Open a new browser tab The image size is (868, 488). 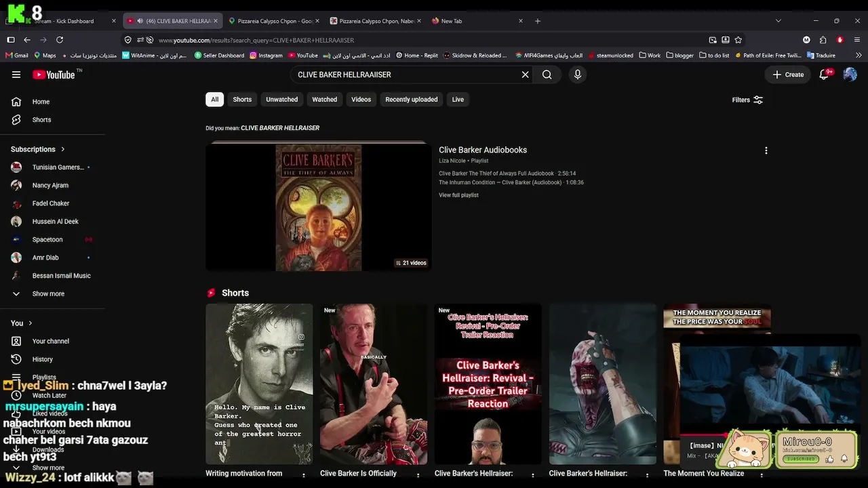[x=538, y=21]
